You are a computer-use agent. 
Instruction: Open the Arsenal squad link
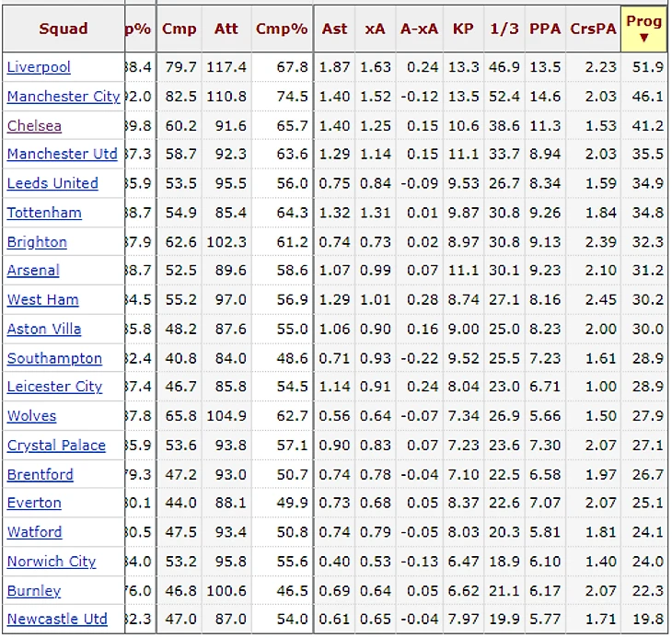tap(33, 271)
